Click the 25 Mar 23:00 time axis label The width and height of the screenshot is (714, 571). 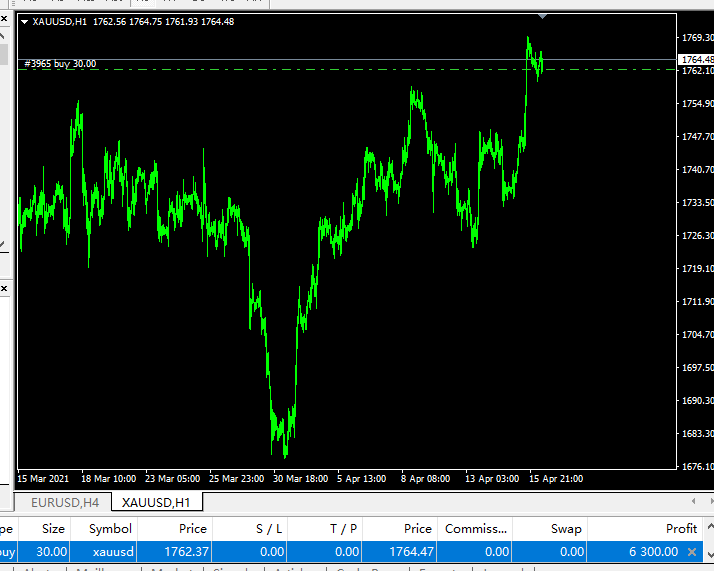[236, 479]
